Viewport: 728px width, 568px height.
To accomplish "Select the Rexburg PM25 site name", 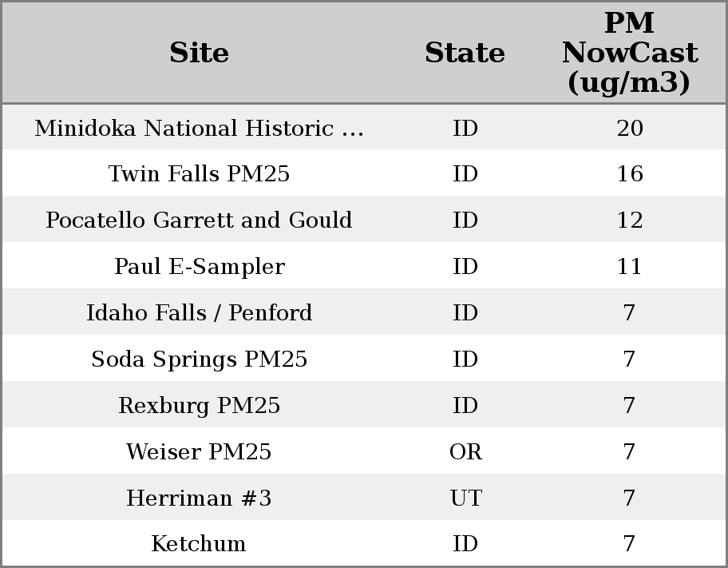I will [x=199, y=406].
